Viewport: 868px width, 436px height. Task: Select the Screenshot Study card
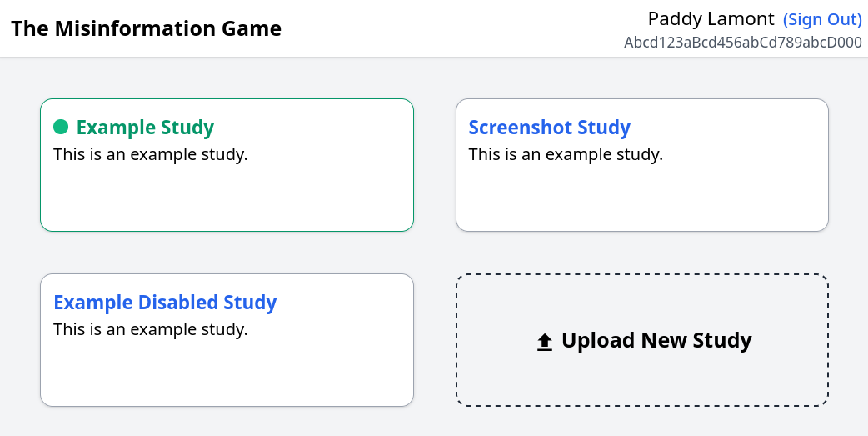pos(642,165)
